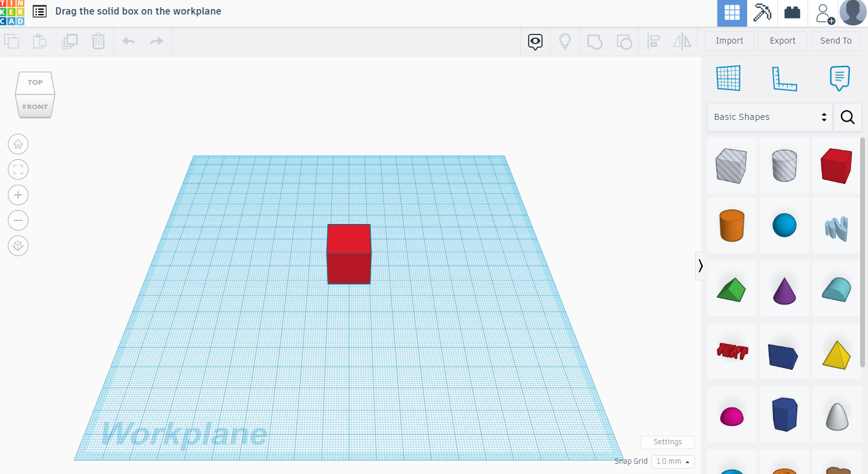Switch to Bricks mode

pyautogui.click(x=792, y=13)
